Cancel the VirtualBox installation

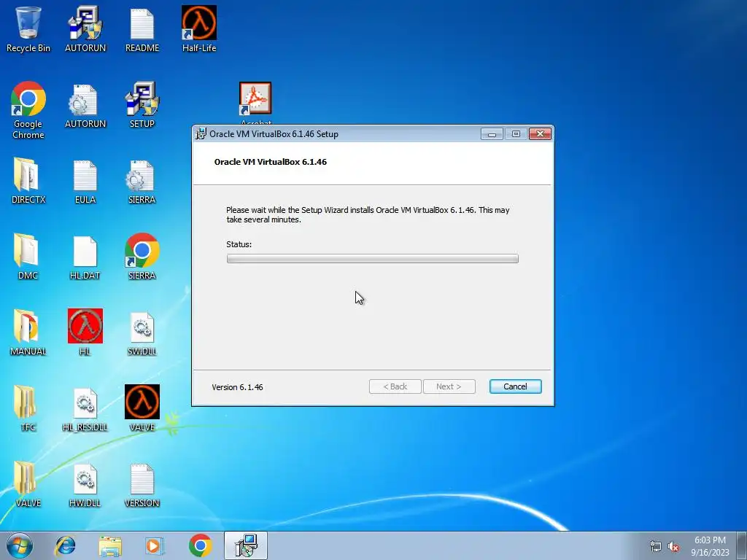point(516,386)
